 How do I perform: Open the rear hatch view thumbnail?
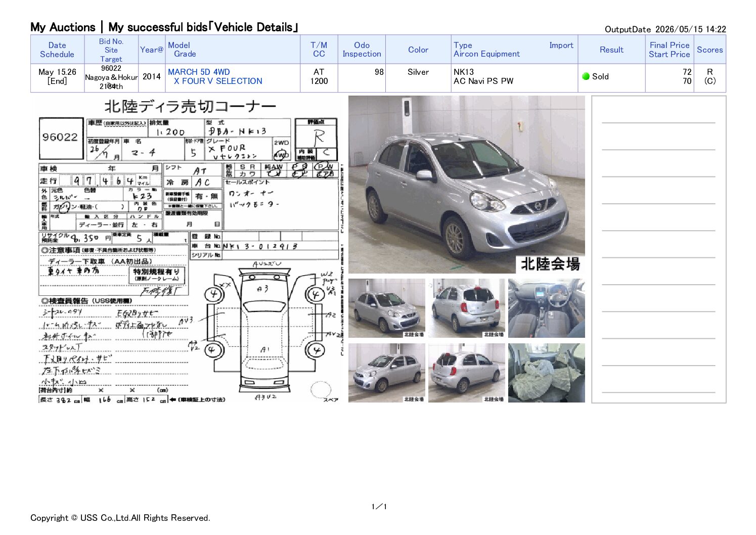click(x=466, y=308)
